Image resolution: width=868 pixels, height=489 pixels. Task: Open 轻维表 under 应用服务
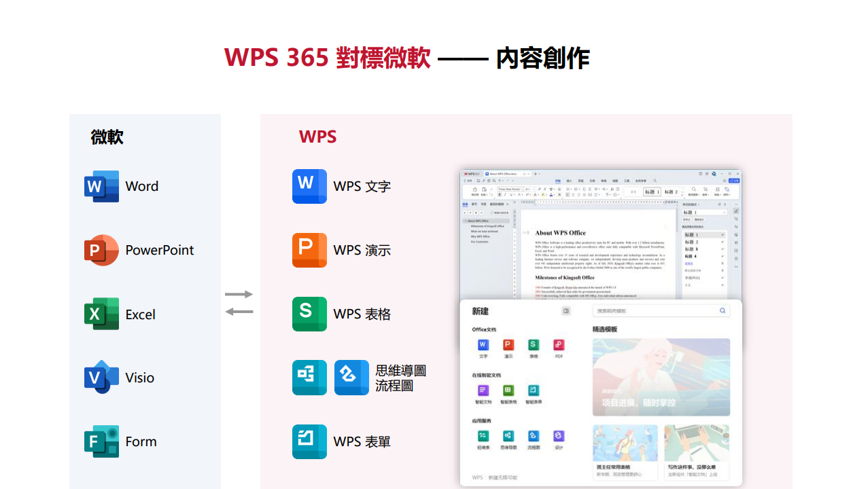(483, 439)
